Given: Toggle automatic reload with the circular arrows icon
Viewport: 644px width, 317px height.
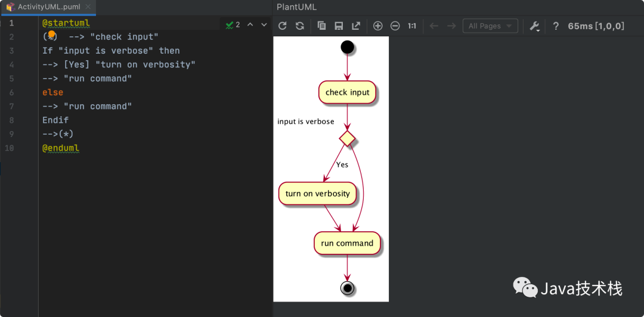Looking at the screenshot, I should point(300,26).
